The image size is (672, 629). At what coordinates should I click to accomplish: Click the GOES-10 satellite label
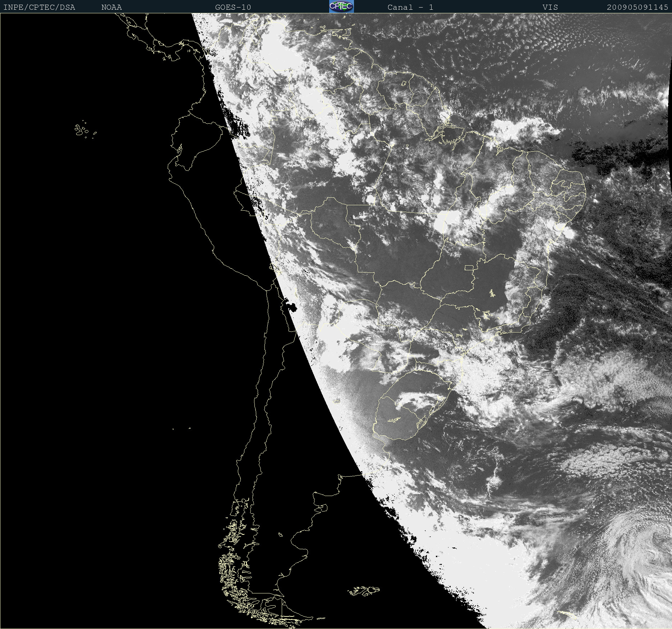[x=233, y=7]
